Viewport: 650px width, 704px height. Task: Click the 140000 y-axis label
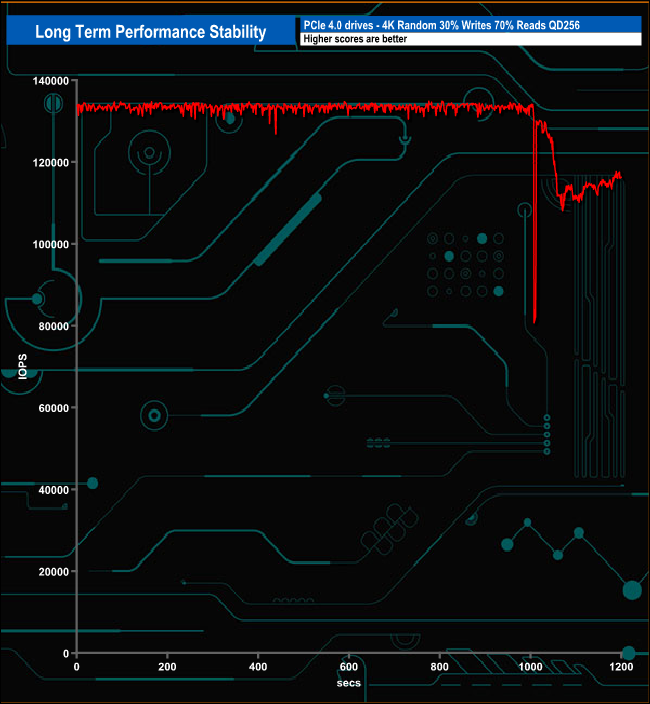coord(51,81)
